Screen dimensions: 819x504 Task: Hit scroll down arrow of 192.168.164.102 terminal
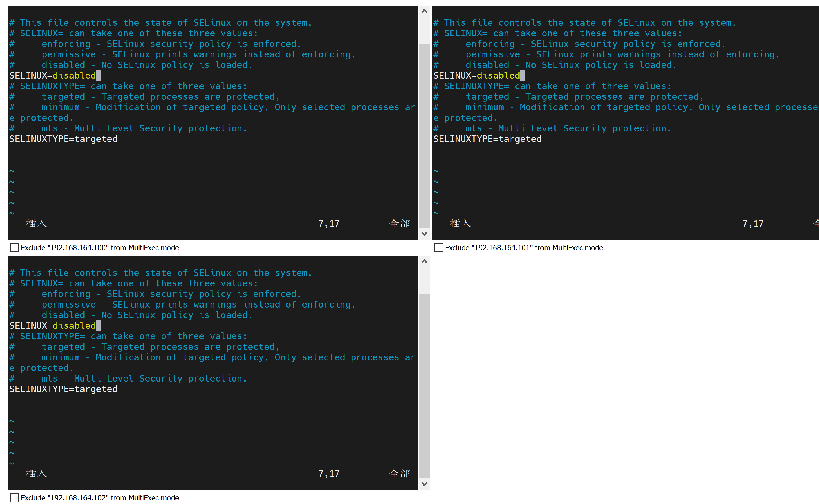424,484
